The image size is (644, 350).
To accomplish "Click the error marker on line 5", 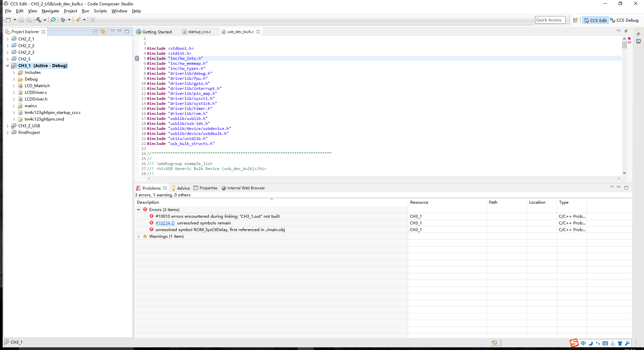I will click(137, 58).
